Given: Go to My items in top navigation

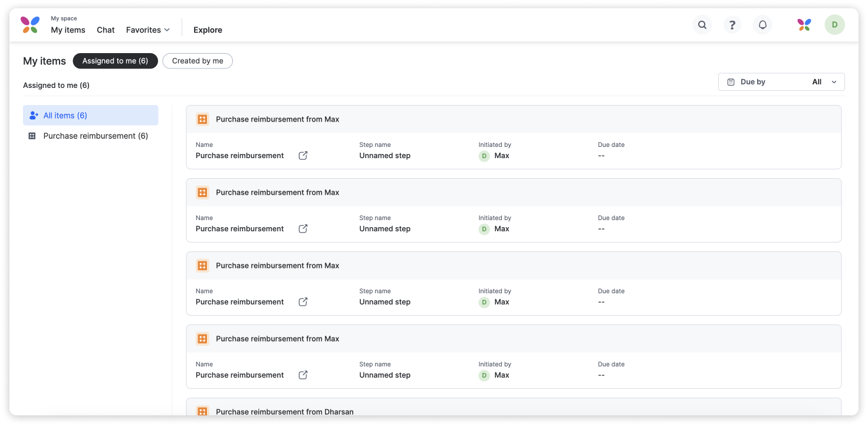Looking at the screenshot, I should [x=68, y=30].
